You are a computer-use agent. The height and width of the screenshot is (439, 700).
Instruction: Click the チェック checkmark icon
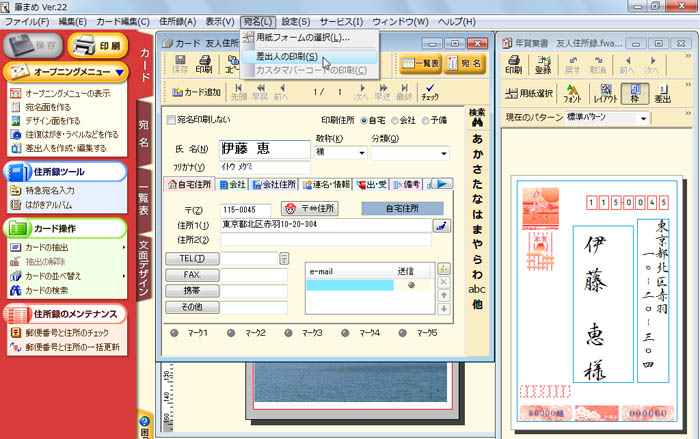tap(430, 92)
